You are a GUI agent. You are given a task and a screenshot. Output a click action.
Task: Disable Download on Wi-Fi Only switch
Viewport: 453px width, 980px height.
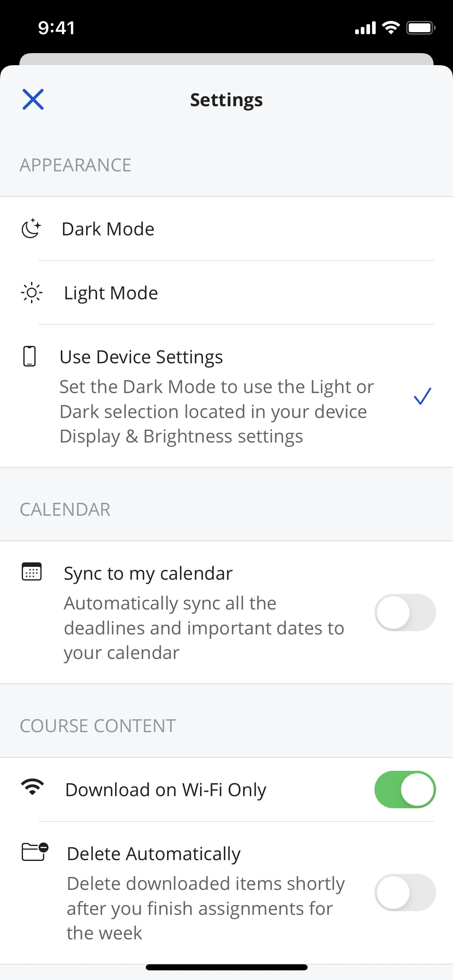click(405, 789)
